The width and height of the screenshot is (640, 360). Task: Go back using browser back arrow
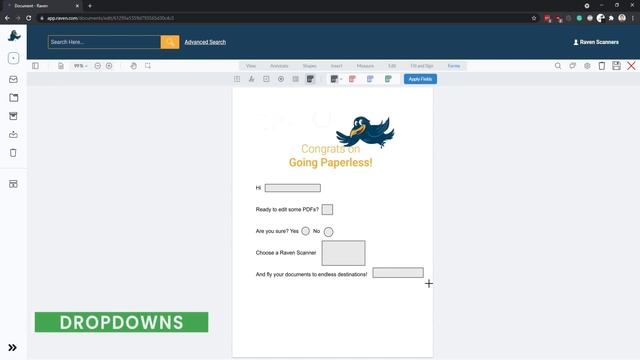(x=7, y=18)
